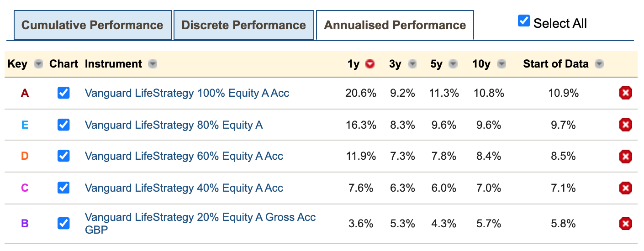Sort by 5y column arrow

[453, 64]
